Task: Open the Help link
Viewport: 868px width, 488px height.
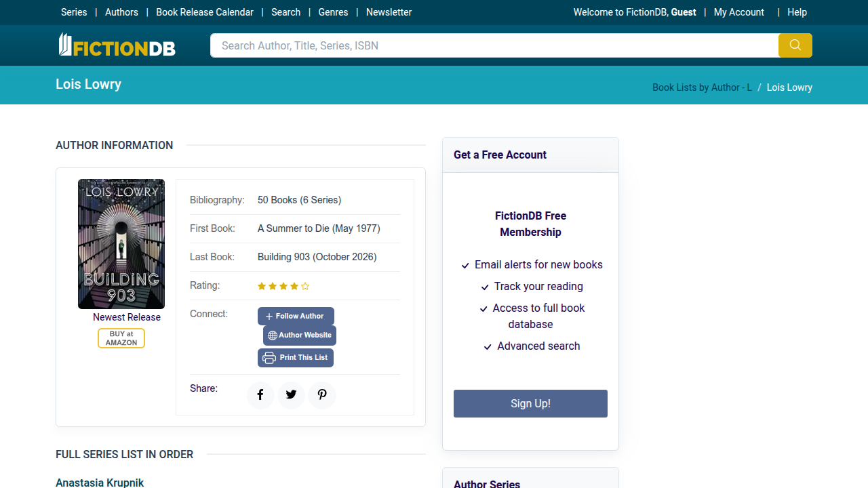Action: point(797,12)
